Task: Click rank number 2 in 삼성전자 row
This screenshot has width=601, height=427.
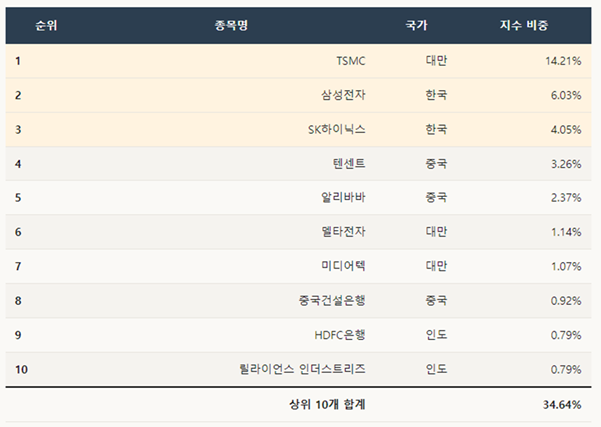Action: [18, 95]
